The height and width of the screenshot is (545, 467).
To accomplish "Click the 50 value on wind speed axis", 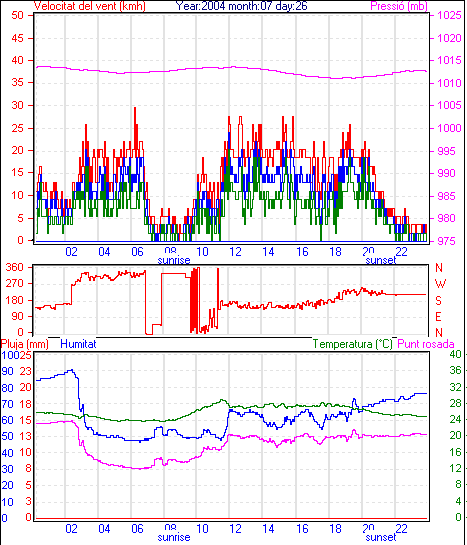I will pos(17,15).
